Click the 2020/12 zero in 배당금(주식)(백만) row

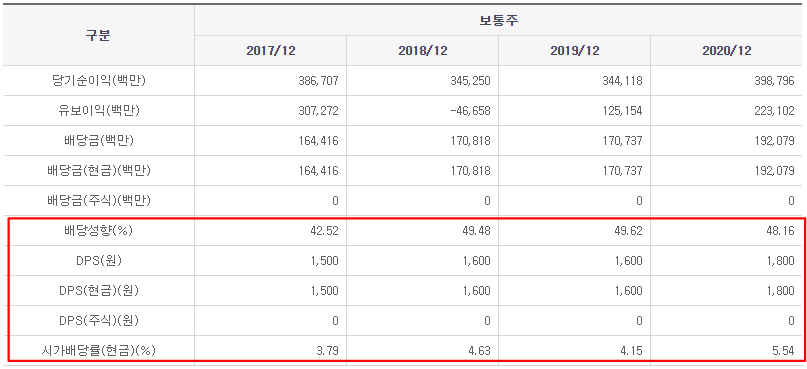tap(791, 200)
